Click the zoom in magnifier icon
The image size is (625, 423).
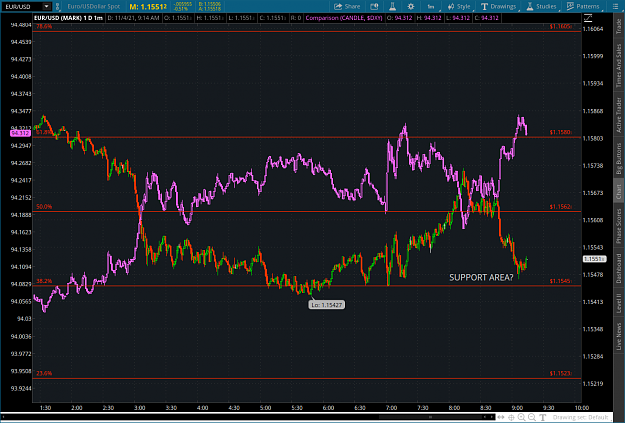[x=522, y=417]
